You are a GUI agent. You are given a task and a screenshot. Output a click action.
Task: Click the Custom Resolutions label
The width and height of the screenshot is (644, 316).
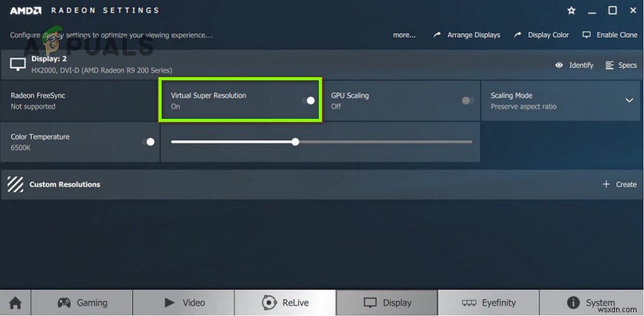tap(65, 185)
